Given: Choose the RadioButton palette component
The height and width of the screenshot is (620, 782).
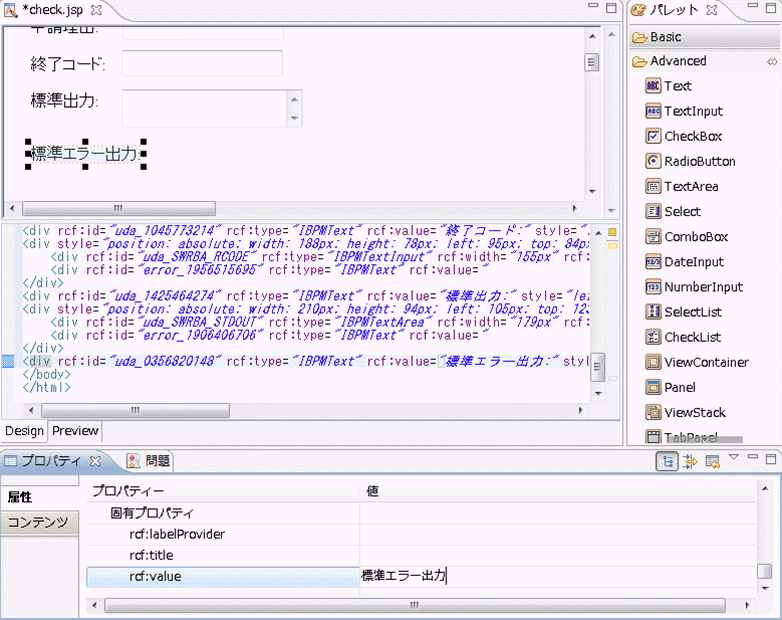Looking at the screenshot, I should (x=699, y=161).
